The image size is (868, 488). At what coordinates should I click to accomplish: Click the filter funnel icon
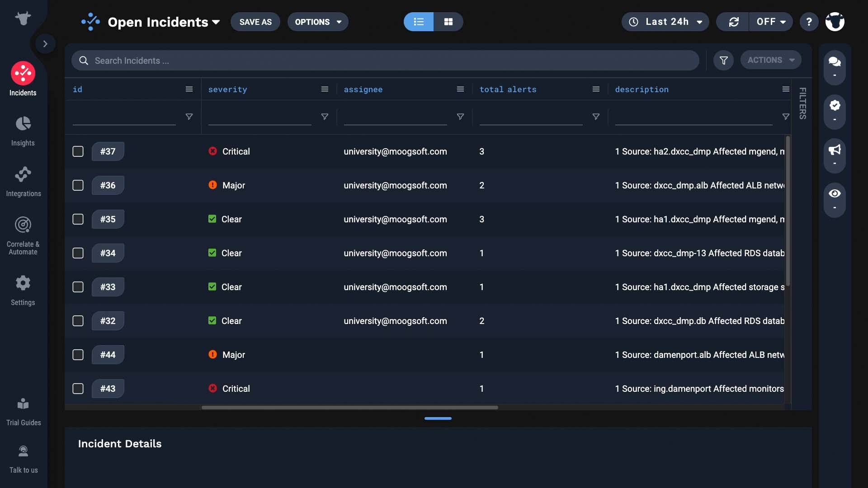coord(723,60)
